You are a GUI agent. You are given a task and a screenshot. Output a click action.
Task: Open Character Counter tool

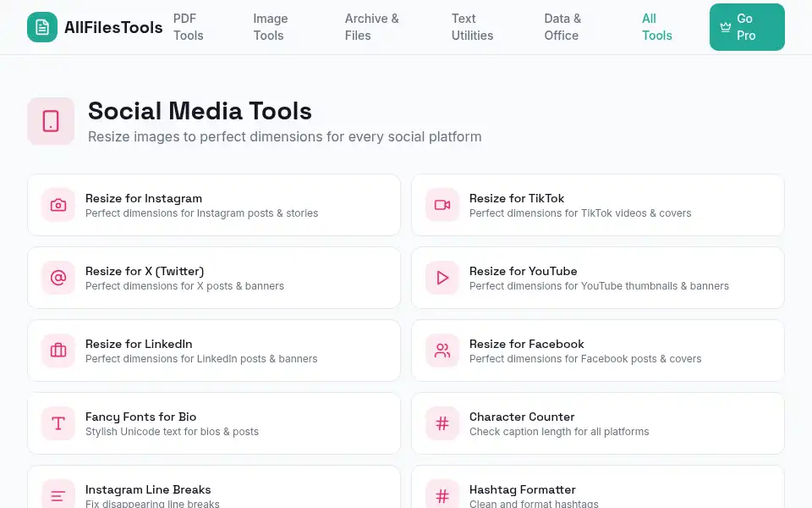(x=598, y=423)
